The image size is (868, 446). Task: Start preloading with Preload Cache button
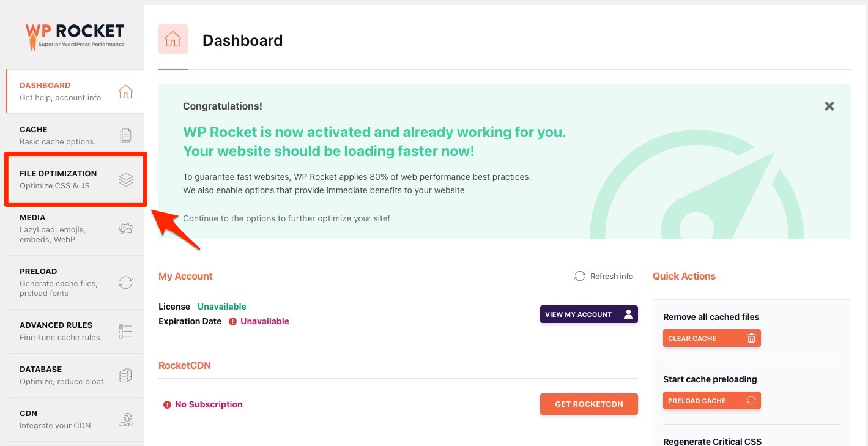711,401
